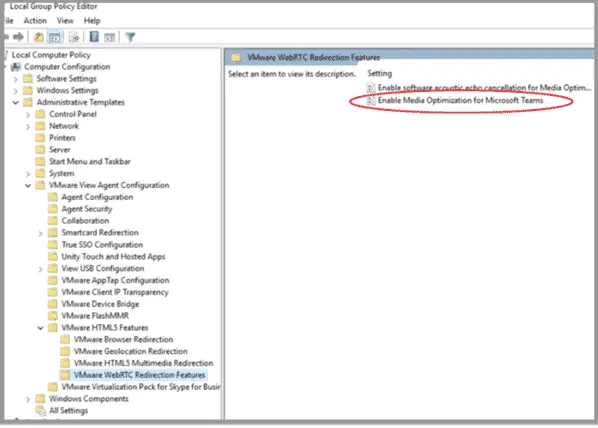
Task: Click the Up one level folder icon
Action: pyautogui.click(x=39, y=37)
